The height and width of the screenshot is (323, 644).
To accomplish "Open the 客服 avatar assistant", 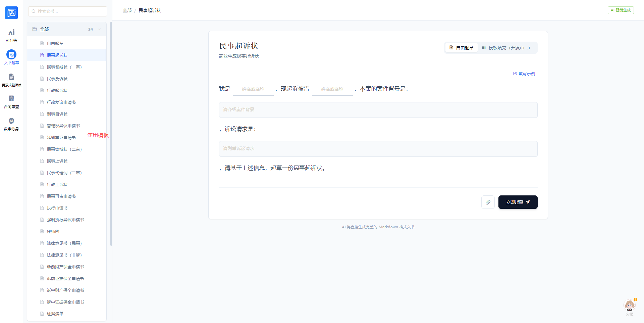I will [x=629, y=306].
